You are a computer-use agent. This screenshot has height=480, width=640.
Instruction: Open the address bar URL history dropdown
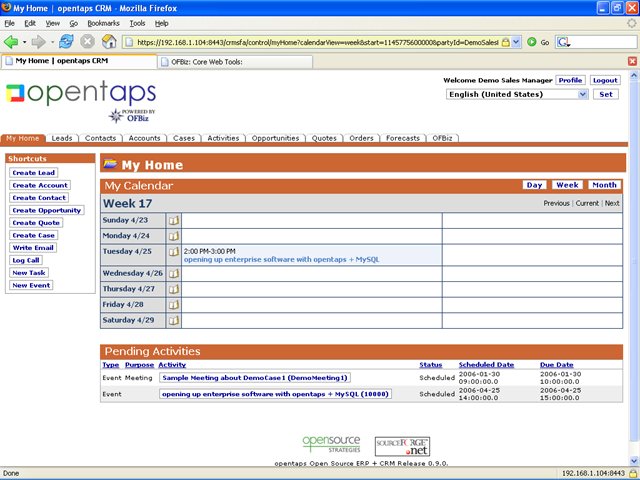point(517,42)
